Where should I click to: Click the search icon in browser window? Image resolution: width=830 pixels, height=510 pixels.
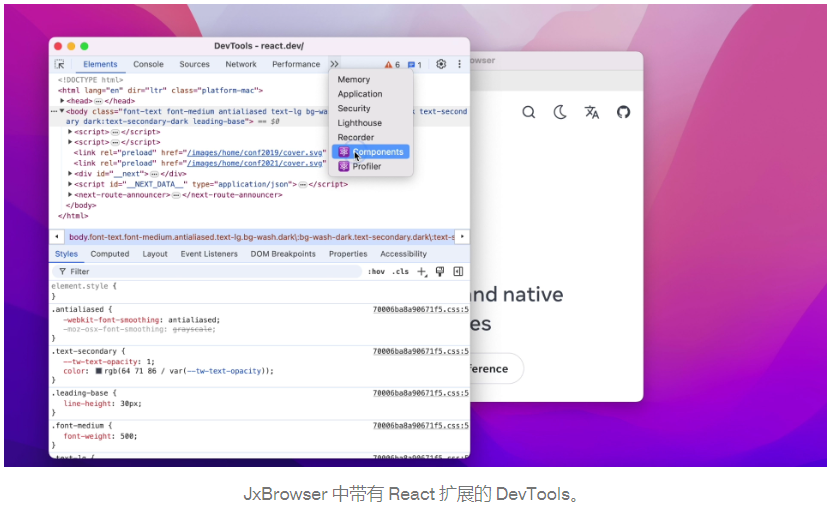click(x=528, y=112)
